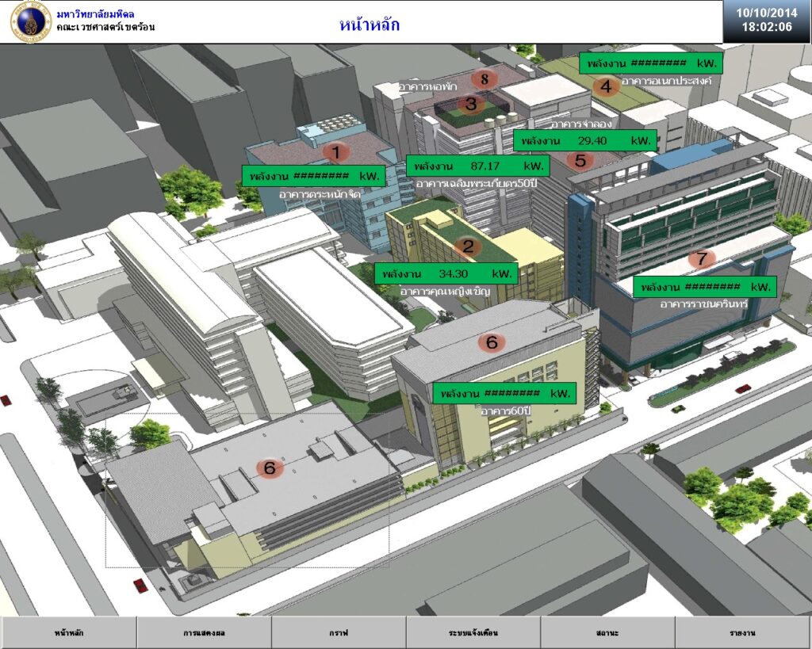This screenshot has width=812, height=649.
Task: Open the กราฟ tab
Action: point(339,632)
